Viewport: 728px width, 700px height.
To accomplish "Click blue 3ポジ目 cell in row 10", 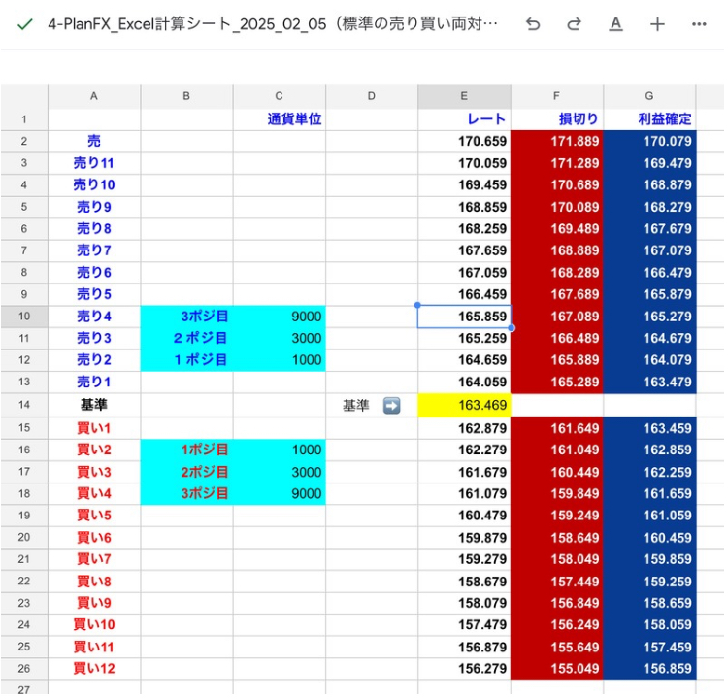I will pyautogui.click(x=186, y=317).
